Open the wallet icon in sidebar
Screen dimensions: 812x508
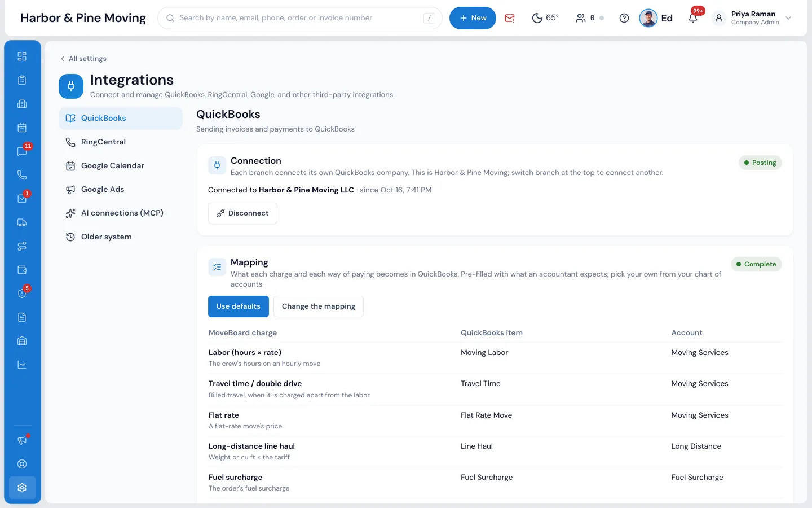point(22,270)
